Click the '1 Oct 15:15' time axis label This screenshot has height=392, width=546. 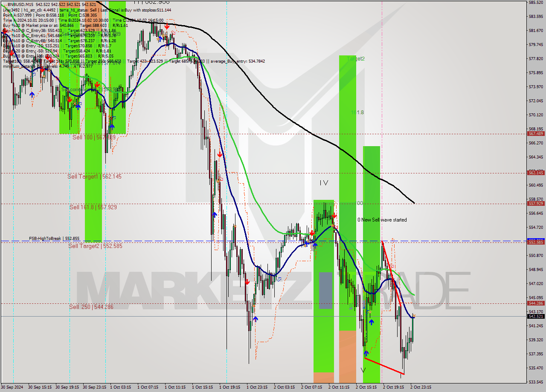pos(203,387)
